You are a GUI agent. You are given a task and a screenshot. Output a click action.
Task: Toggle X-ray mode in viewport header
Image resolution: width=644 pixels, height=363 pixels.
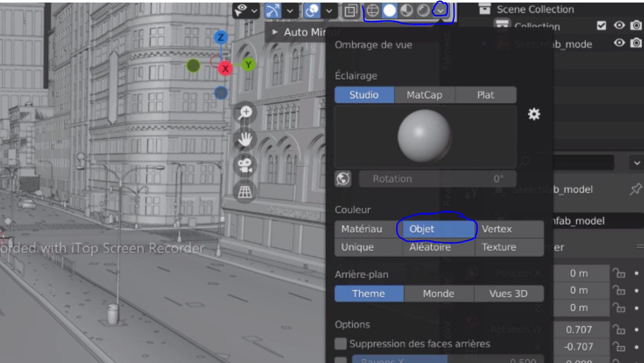(351, 11)
